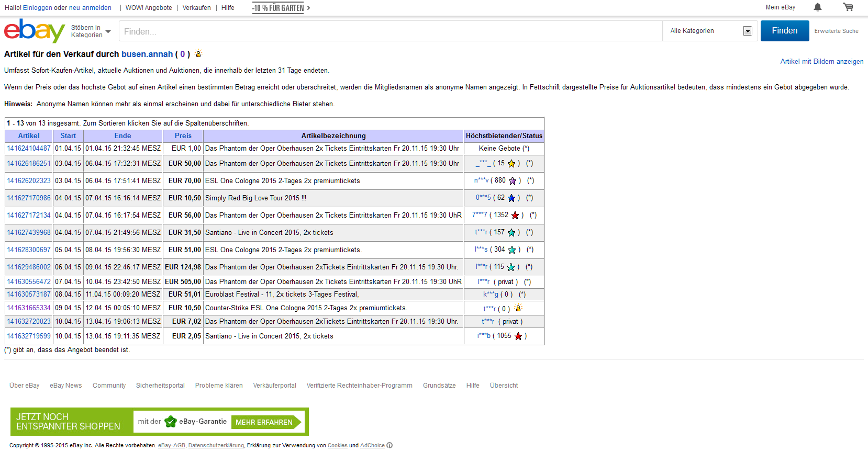
Task: Click bidder k***g in Euroblast row
Action: [x=491, y=295]
